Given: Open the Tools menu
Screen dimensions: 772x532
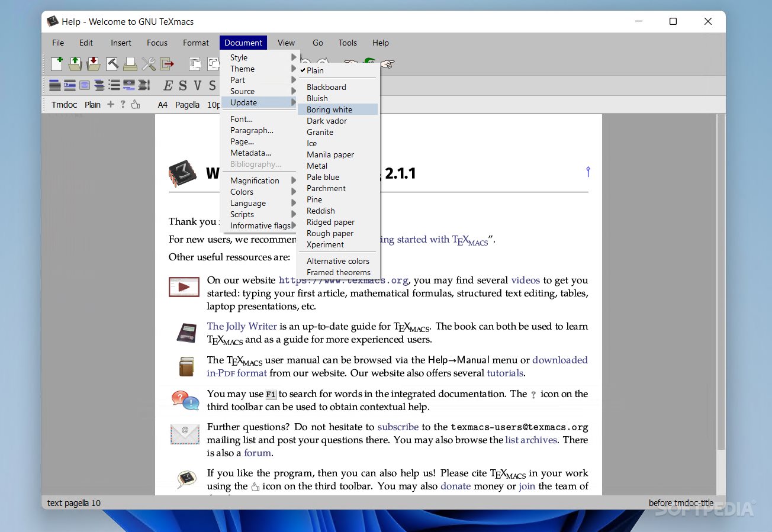Looking at the screenshot, I should point(348,43).
